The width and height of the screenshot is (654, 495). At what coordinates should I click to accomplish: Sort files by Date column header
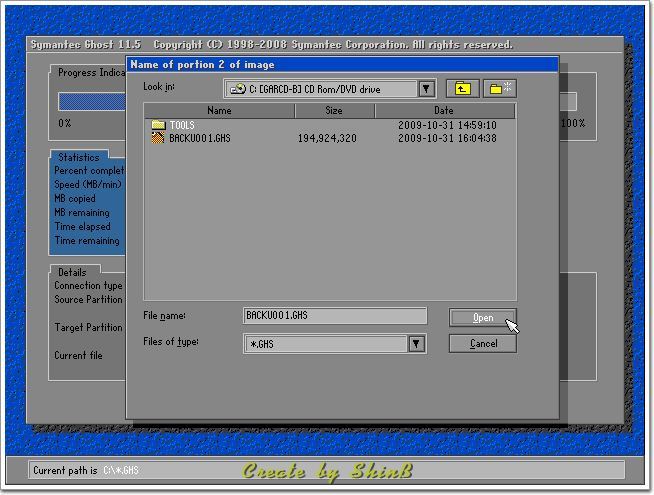click(445, 111)
